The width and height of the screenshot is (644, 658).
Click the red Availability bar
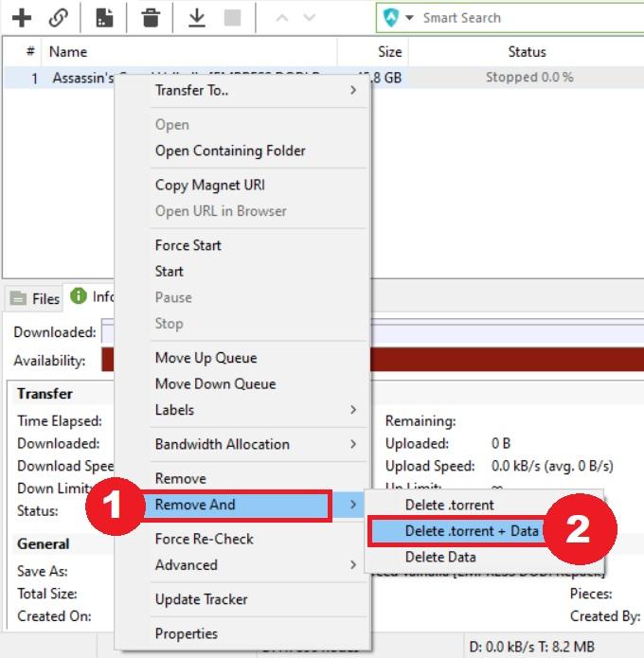(x=507, y=360)
